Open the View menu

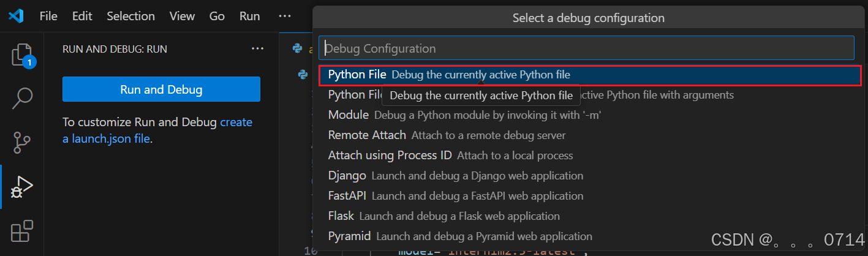click(x=182, y=17)
